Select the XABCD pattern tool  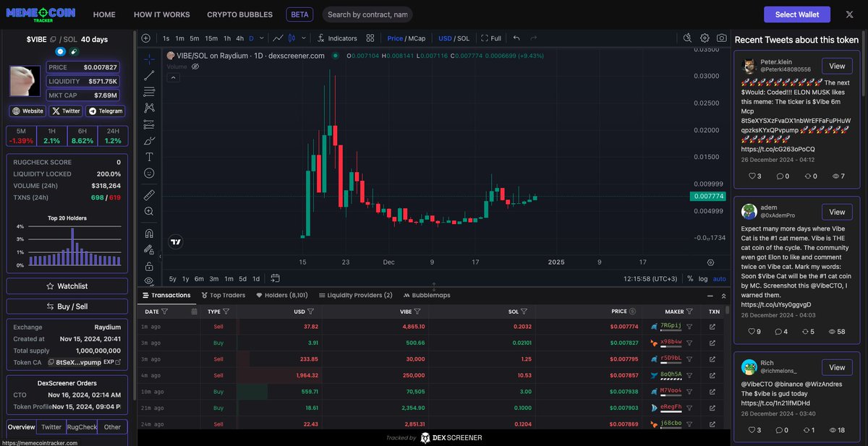(149, 107)
